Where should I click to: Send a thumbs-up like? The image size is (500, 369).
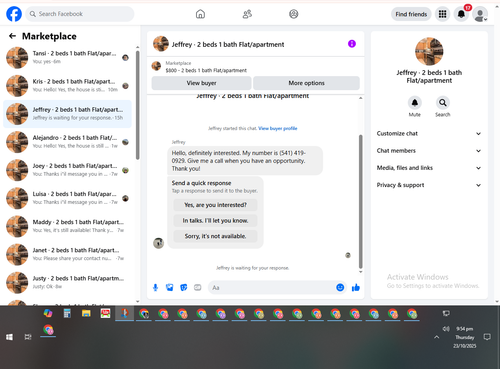pos(356,287)
